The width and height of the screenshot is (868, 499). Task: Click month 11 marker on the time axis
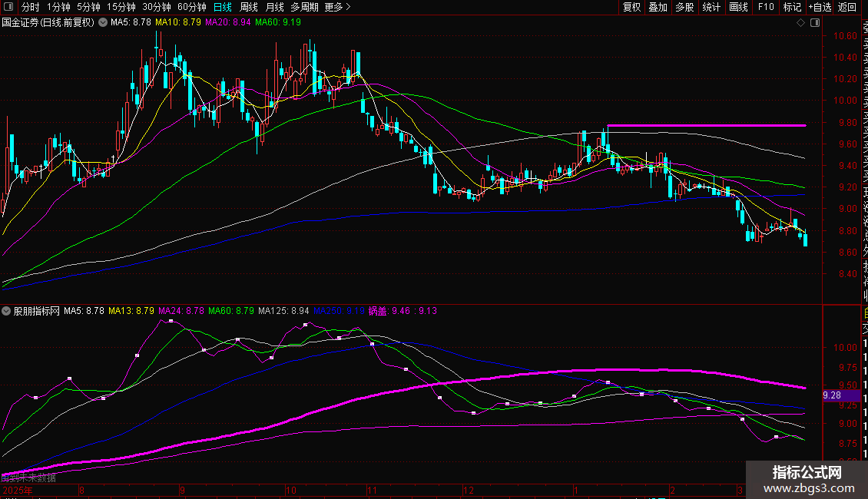coord(372,490)
